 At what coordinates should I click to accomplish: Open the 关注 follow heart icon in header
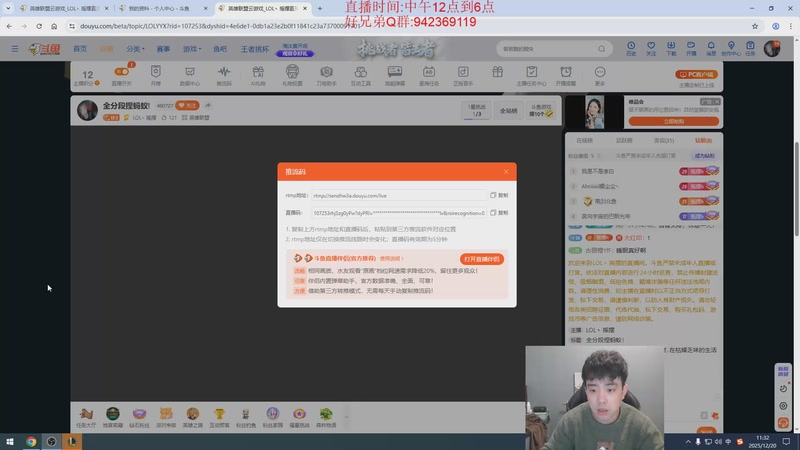coord(651,49)
